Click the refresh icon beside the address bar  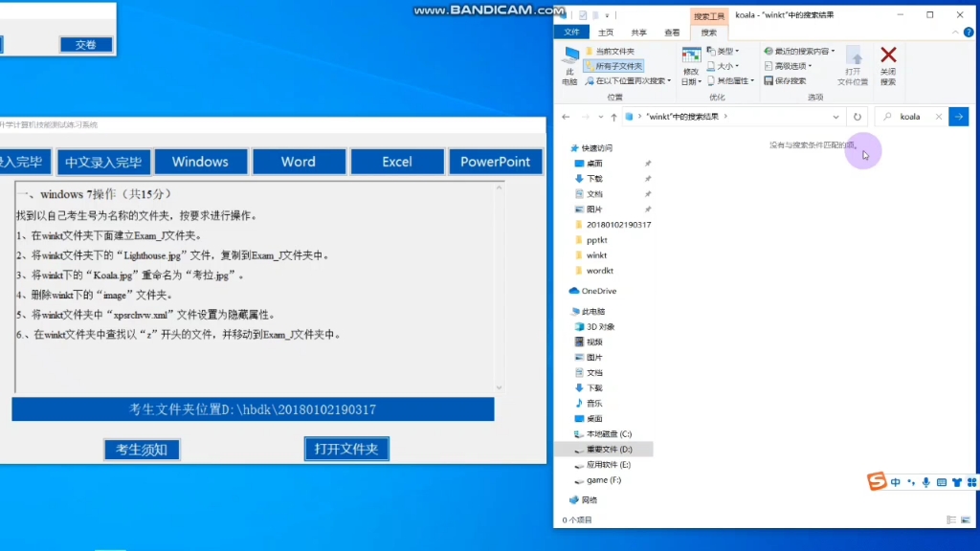[858, 116]
